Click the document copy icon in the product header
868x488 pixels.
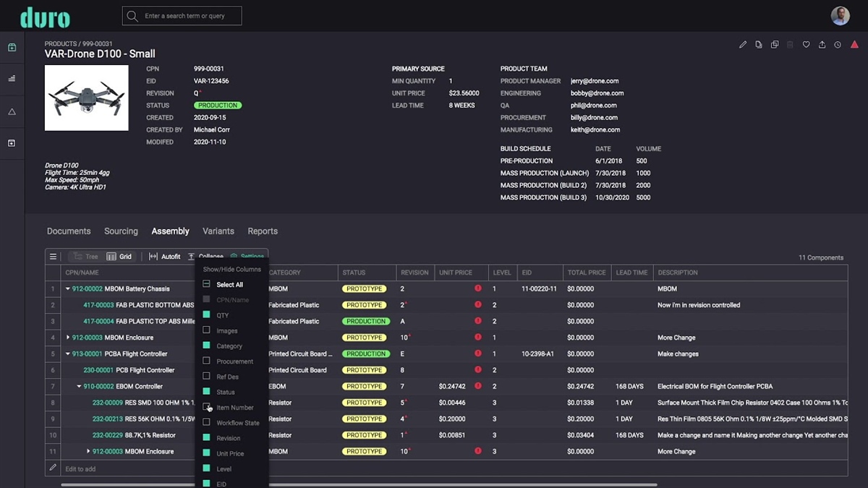pos(759,45)
